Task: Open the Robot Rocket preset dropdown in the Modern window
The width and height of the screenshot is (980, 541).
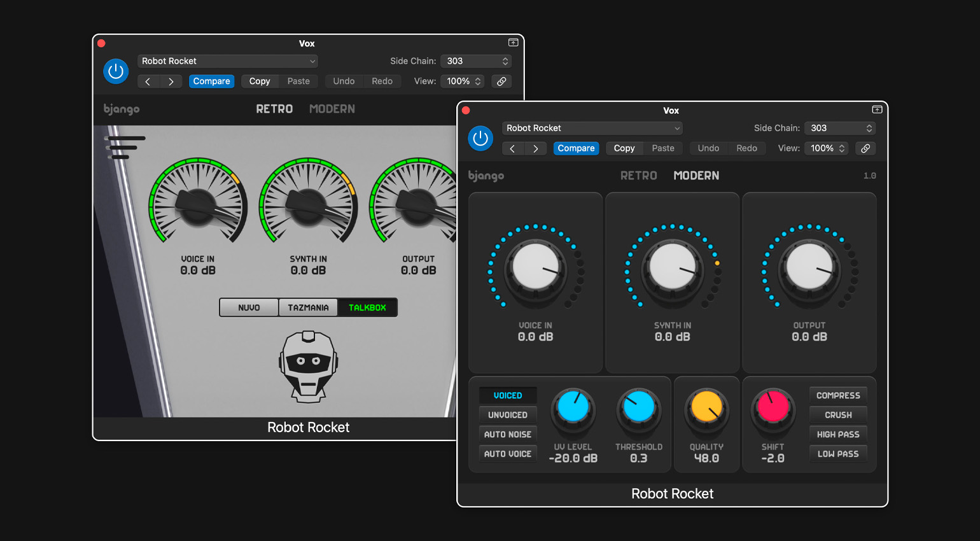Action: [x=592, y=128]
